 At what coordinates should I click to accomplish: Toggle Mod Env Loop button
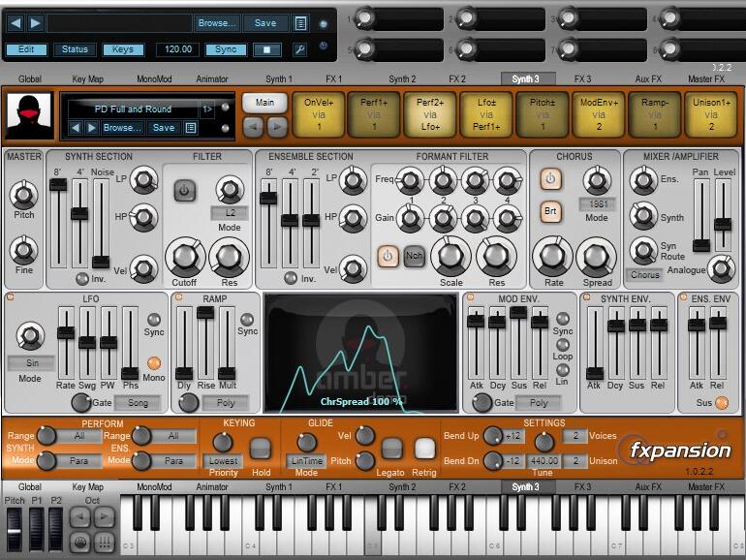[563, 345]
